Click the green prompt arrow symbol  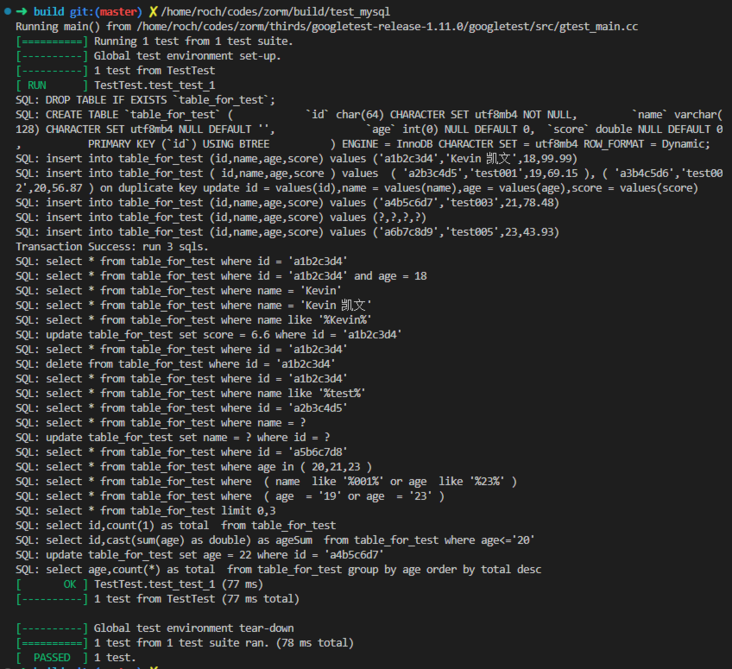point(21,11)
